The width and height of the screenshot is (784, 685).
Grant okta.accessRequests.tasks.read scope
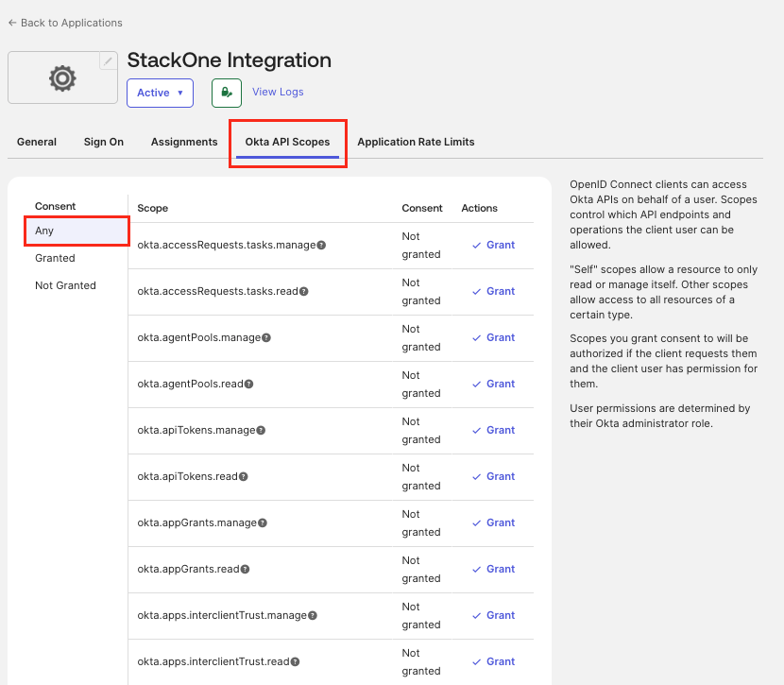click(493, 292)
